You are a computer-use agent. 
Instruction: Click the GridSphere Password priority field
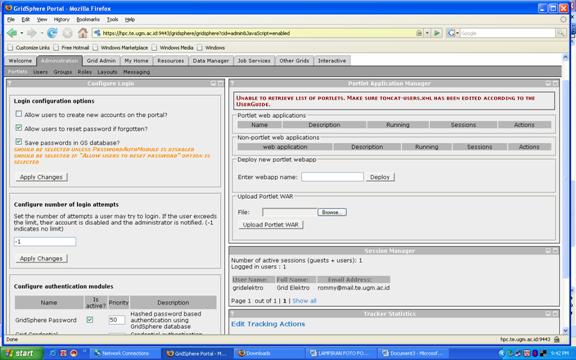click(116, 320)
